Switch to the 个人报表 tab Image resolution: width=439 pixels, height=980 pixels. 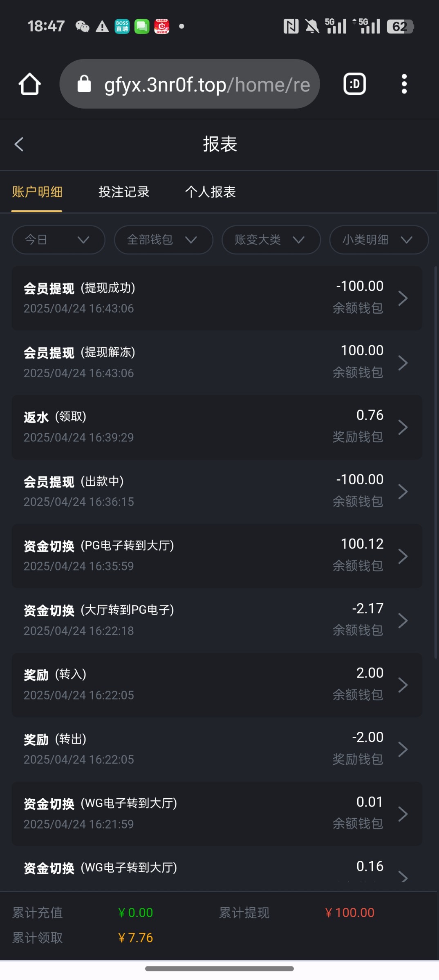211,192
